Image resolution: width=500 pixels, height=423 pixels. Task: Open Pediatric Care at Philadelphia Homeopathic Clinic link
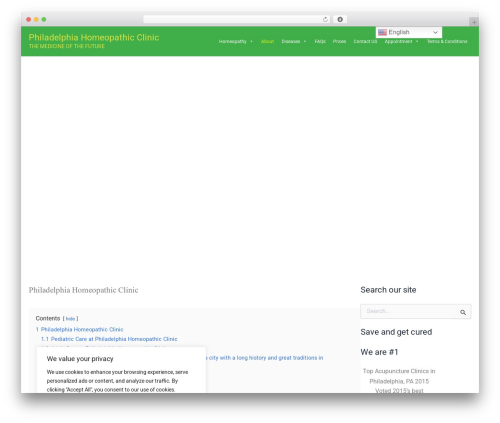[x=109, y=339]
